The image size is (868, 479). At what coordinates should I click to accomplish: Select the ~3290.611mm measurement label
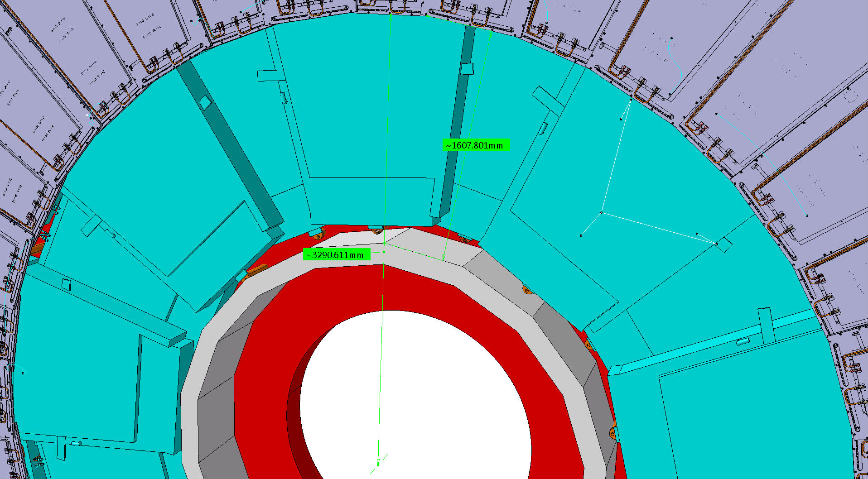pos(336,255)
